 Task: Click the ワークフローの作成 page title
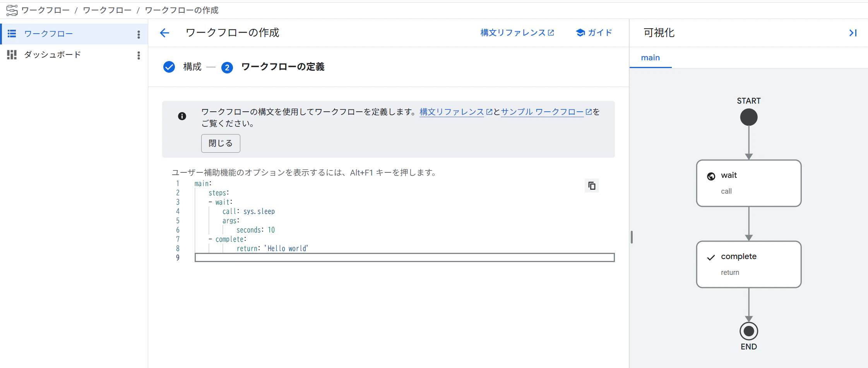[x=233, y=33]
